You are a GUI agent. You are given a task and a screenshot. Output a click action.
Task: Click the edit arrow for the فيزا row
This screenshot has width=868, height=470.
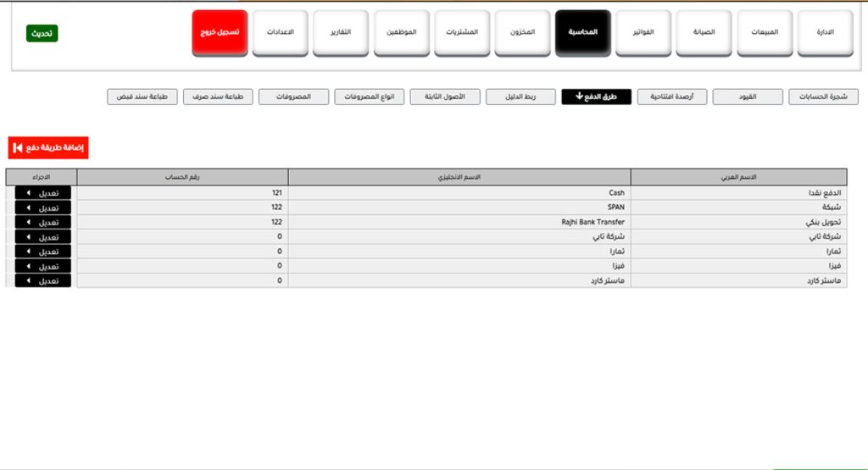[x=27, y=266]
